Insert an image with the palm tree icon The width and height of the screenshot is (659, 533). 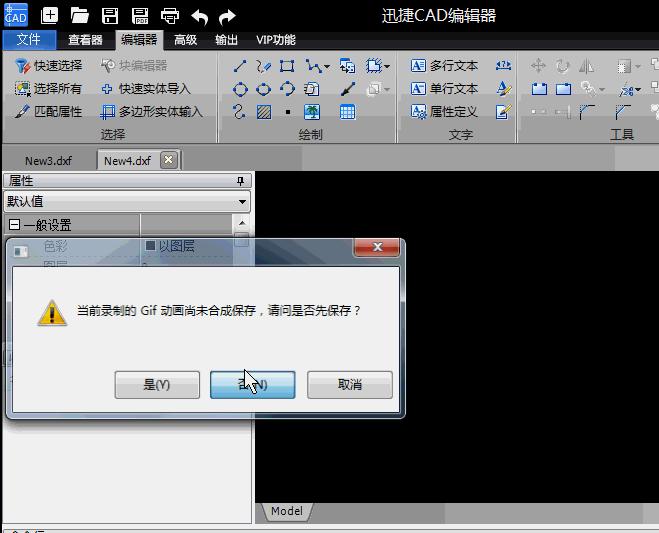tap(312, 112)
